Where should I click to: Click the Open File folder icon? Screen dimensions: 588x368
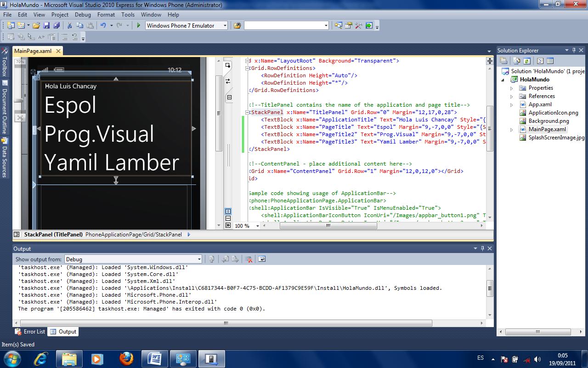click(x=36, y=26)
